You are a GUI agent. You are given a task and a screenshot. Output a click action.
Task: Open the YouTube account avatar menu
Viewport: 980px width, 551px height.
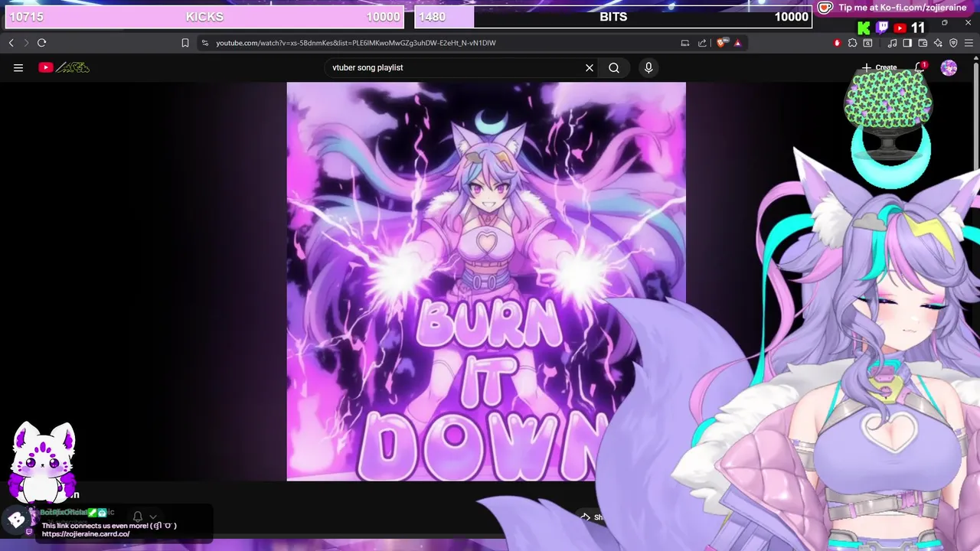click(x=949, y=68)
